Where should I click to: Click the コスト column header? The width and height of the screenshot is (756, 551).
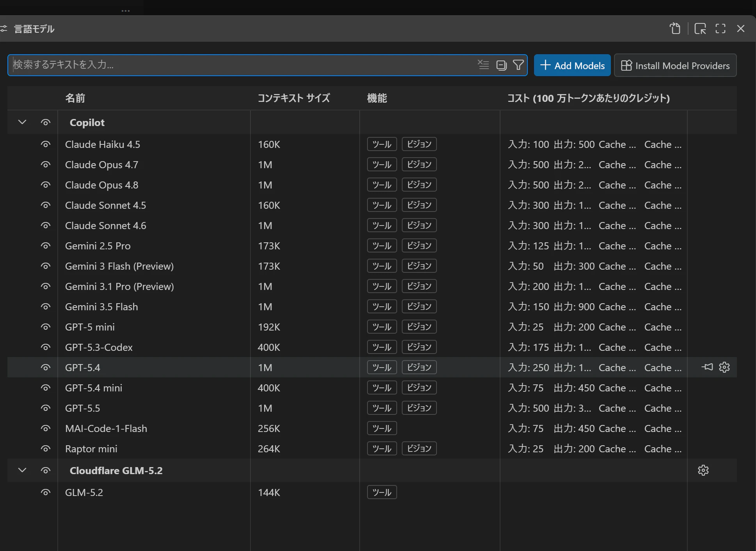pyautogui.click(x=588, y=98)
